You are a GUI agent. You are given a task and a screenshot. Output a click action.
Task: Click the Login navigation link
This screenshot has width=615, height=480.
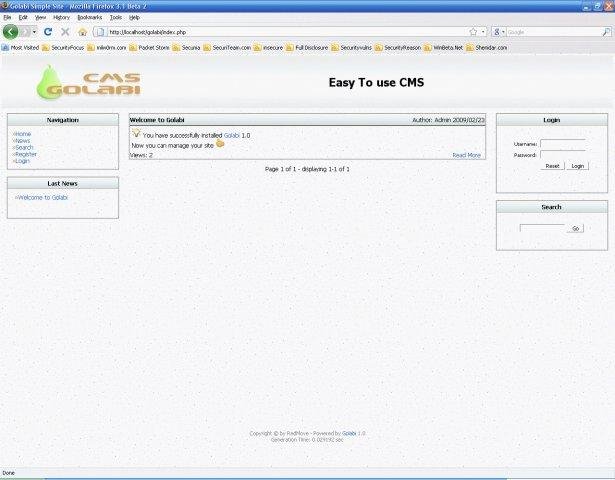[22, 161]
